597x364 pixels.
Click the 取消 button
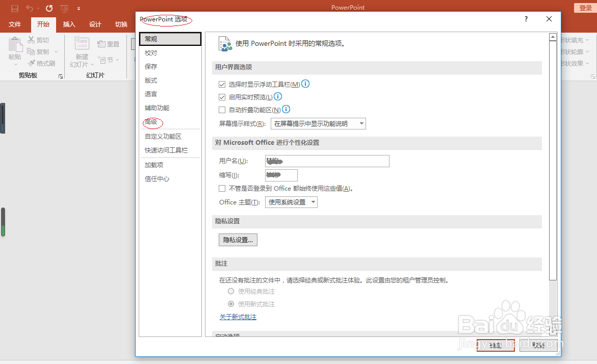coord(538,345)
